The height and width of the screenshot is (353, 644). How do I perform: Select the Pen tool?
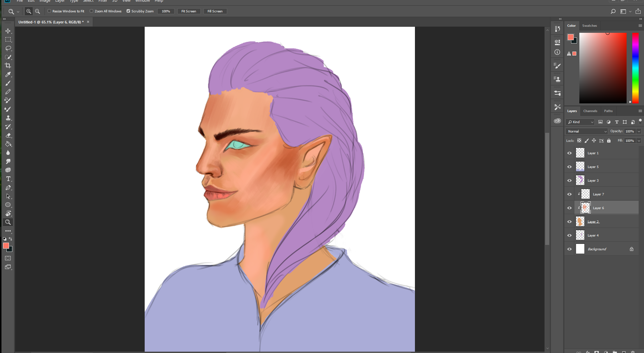[x=8, y=187]
